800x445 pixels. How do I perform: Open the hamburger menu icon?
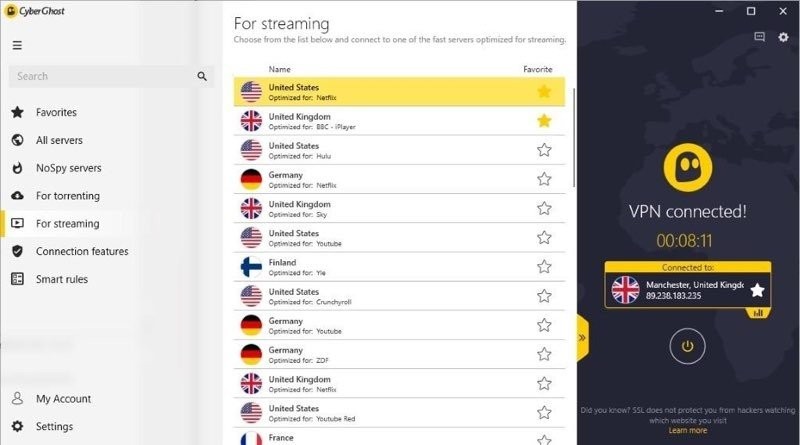click(x=17, y=45)
